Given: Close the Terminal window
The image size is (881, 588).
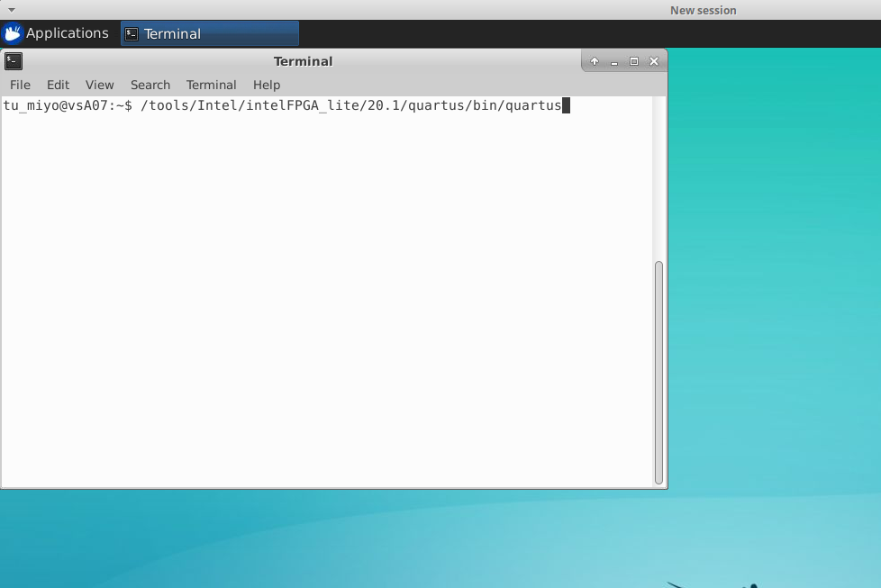Looking at the screenshot, I should 654,61.
